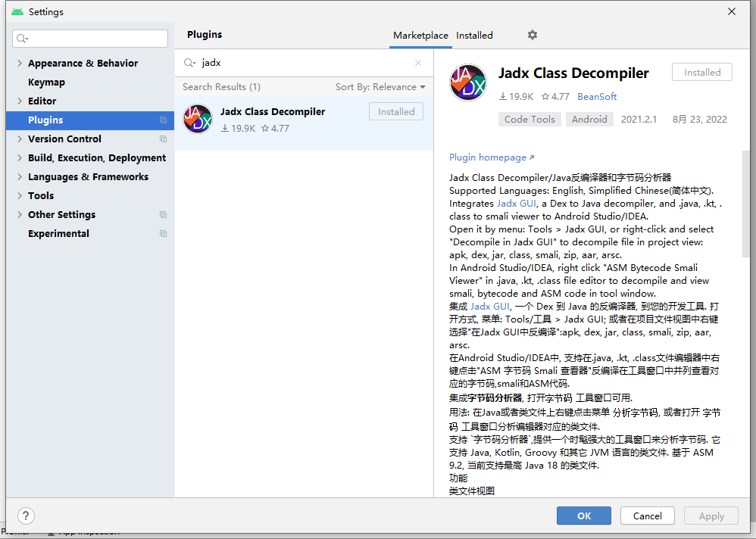Screen dimensions: 756x539
Task: Open Sort By Relevance dropdown
Action: (x=380, y=87)
